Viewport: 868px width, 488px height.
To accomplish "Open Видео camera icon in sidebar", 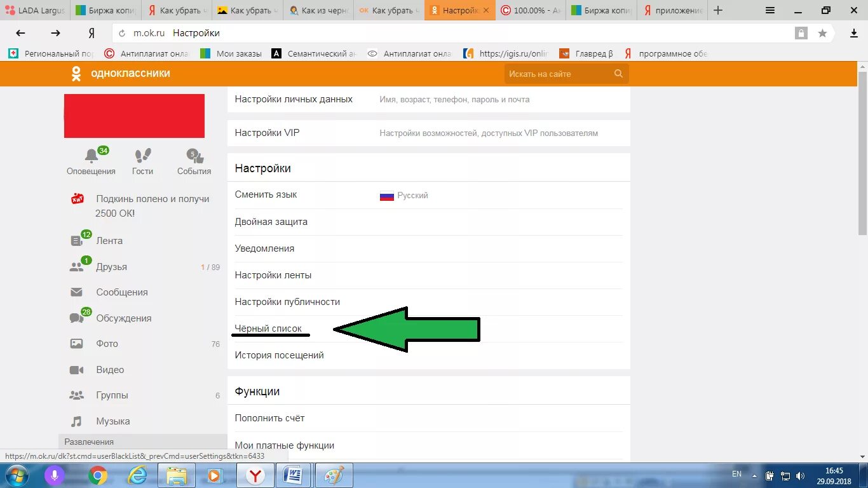I will click(77, 370).
